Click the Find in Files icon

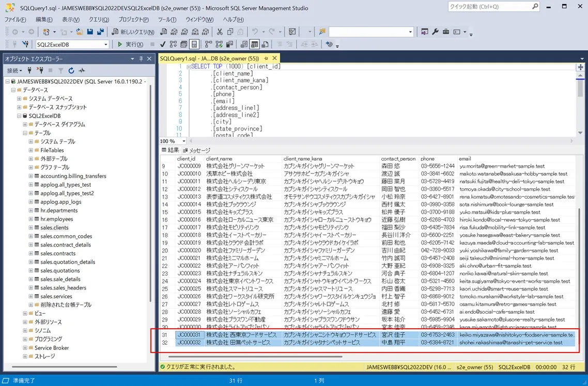click(x=322, y=32)
